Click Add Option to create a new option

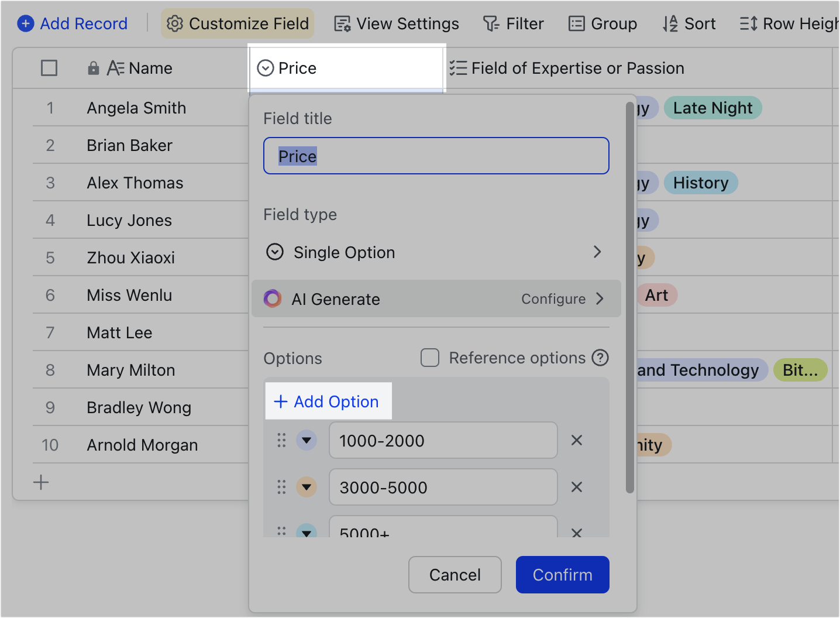pyautogui.click(x=328, y=401)
